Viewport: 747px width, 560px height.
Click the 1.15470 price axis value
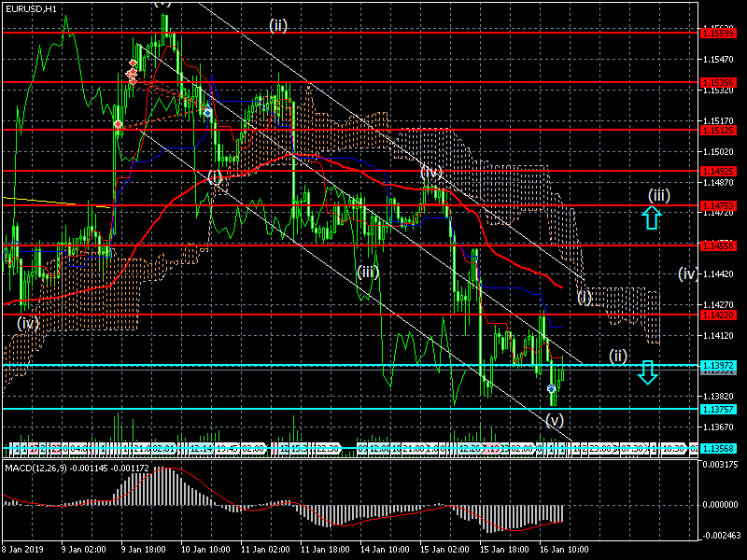click(718, 60)
